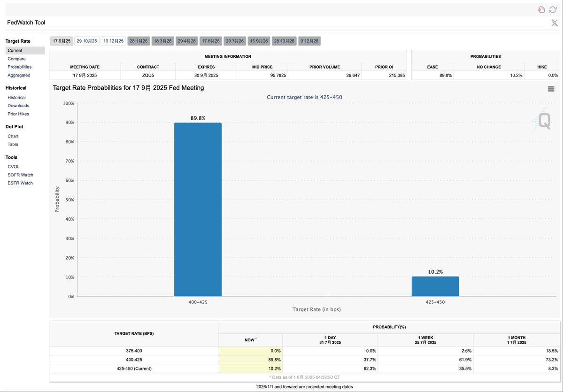
Task: Click the expires date 30 9月 2025
Action: (206, 76)
